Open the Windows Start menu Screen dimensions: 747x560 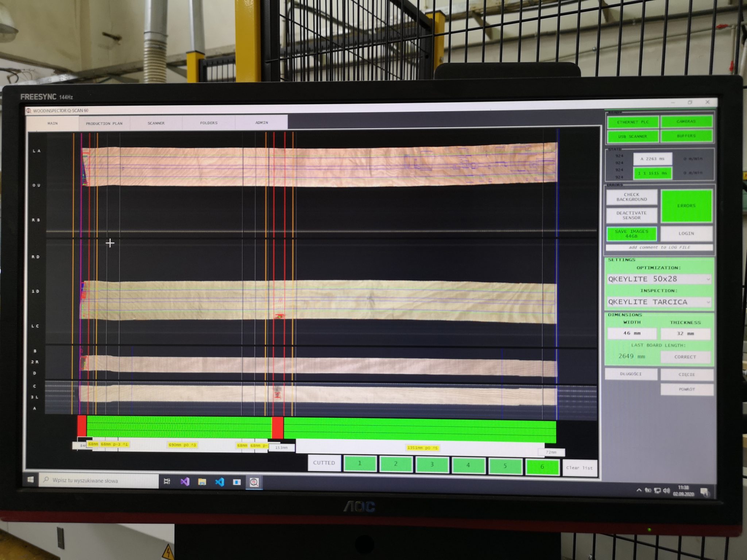tap(31, 479)
